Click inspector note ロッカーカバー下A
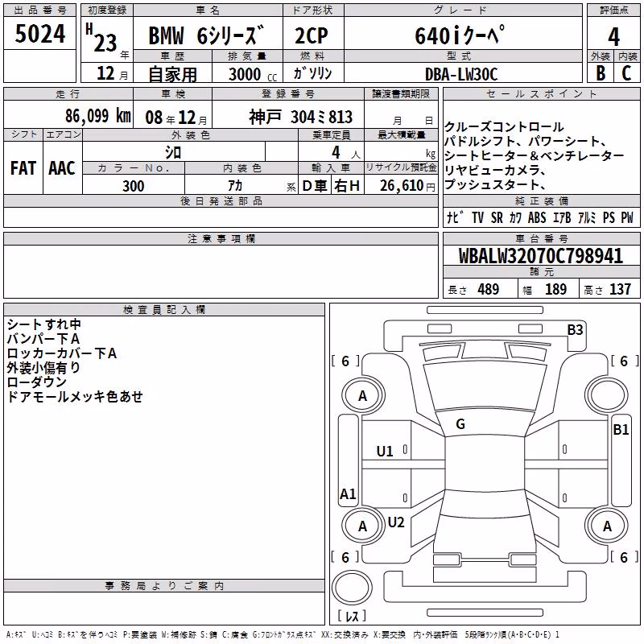The height and width of the screenshot is (644, 644). coord(62,353)
